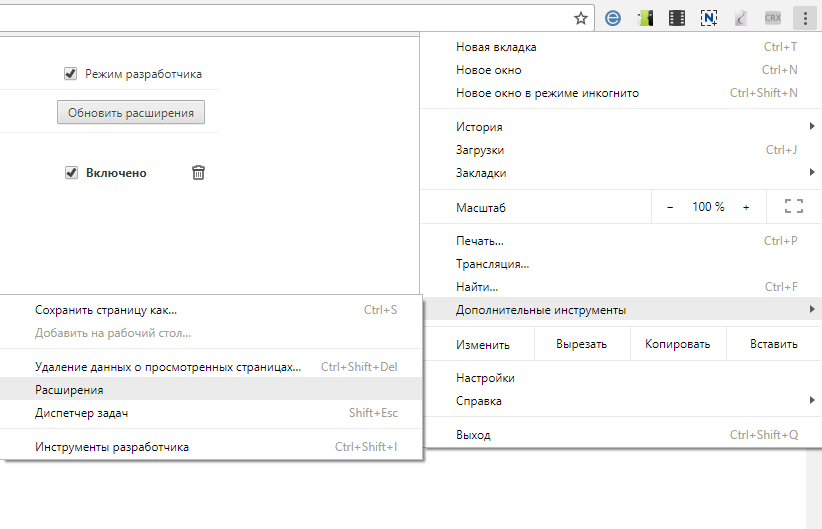Click the green and black extension icon

pos(645,18)
